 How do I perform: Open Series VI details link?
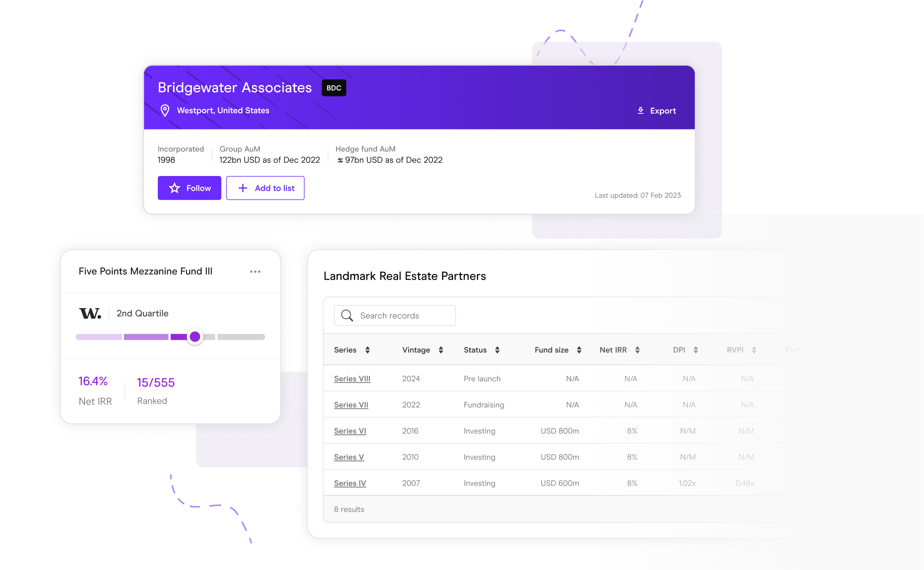[350, 430]
